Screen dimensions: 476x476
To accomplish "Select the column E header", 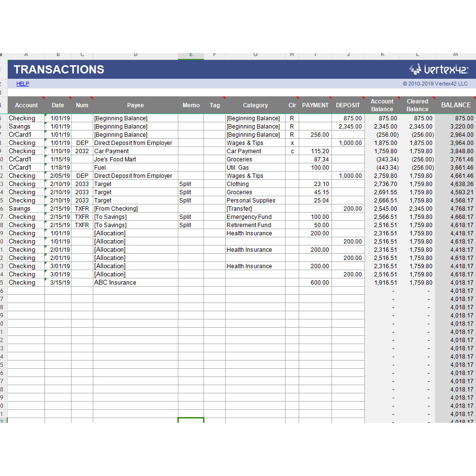I will 190,55.
